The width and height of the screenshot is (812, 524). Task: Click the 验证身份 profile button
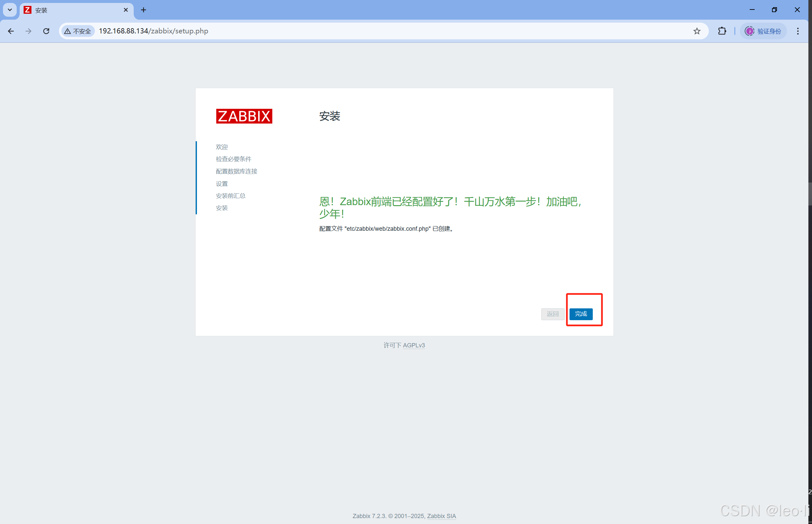coord(763,31)
